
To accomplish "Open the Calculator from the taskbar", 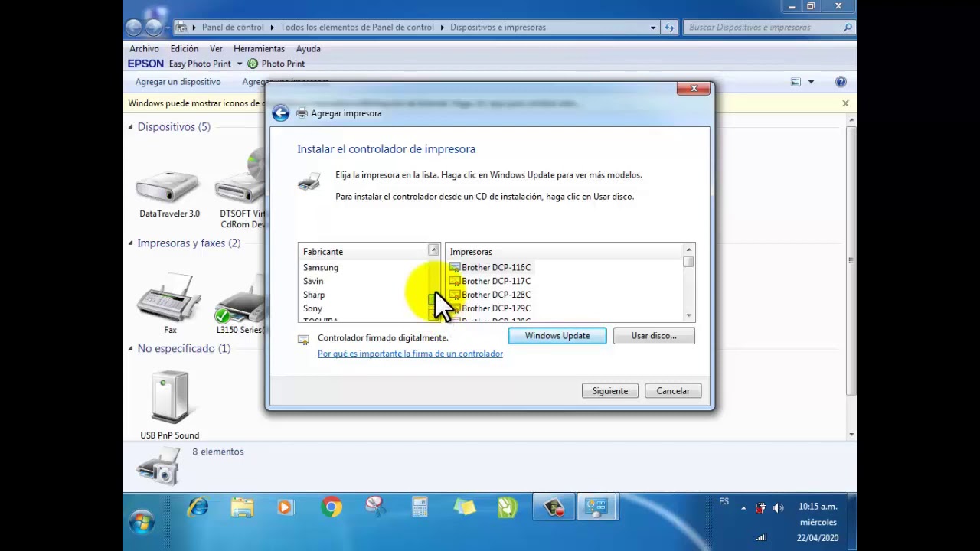I will [420, 507].
